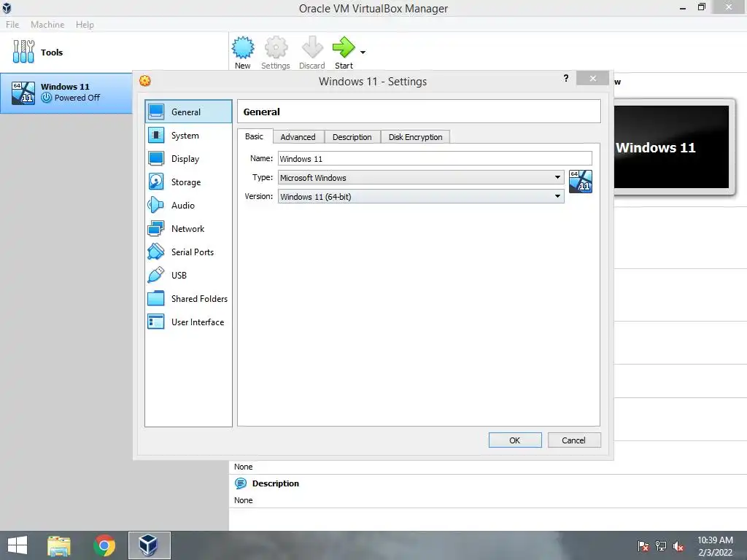Select the Display category icon
The height and width of the screenshot is (560, 747).
(x=156, y=158)
